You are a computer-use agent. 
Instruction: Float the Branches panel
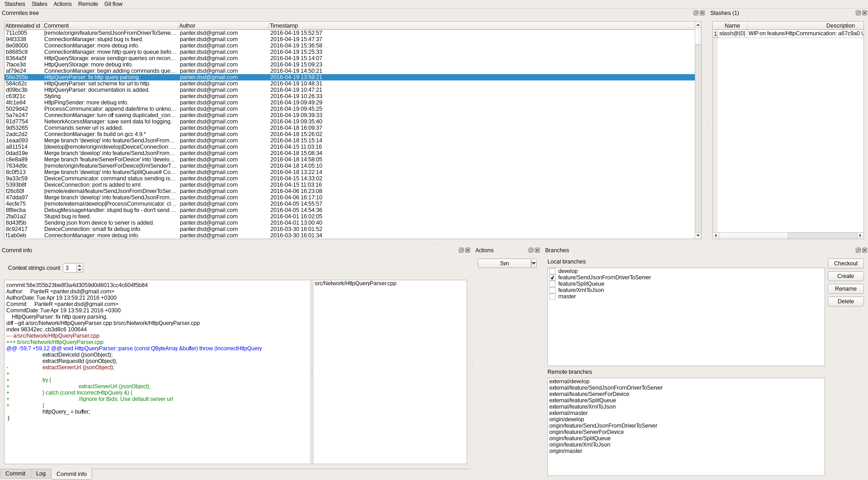coord(858,250)
